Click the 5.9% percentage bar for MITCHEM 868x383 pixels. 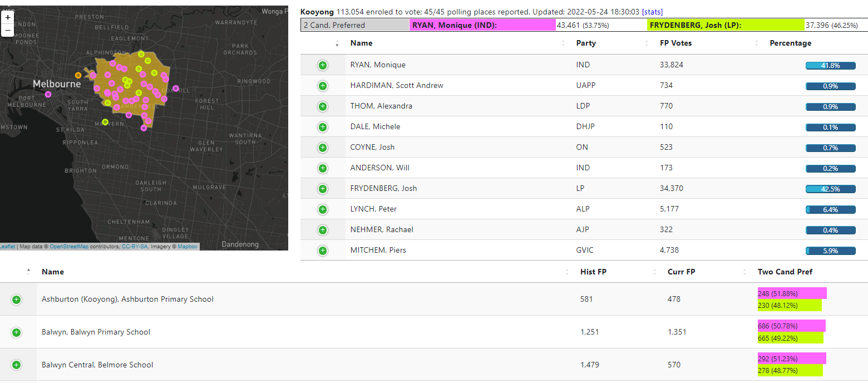[831, 251]
